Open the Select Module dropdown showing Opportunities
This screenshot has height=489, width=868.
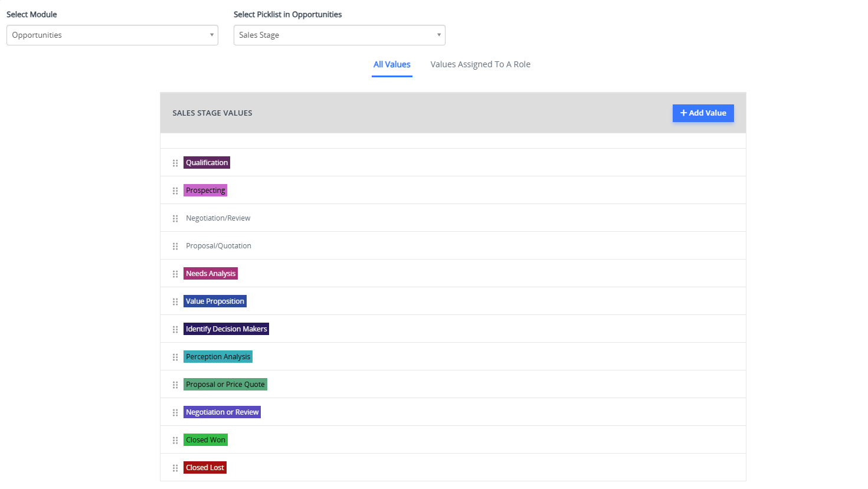(112, 35)
